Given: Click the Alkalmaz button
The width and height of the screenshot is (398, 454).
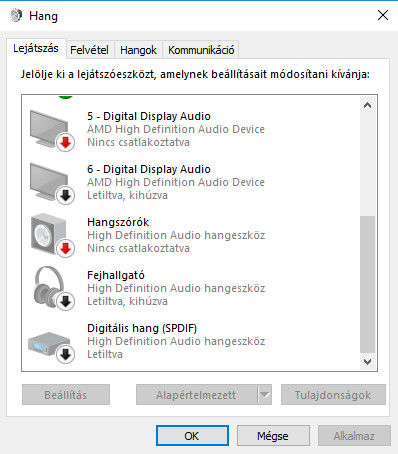Looking at the screenshot, I should click(x=354, y=436).
